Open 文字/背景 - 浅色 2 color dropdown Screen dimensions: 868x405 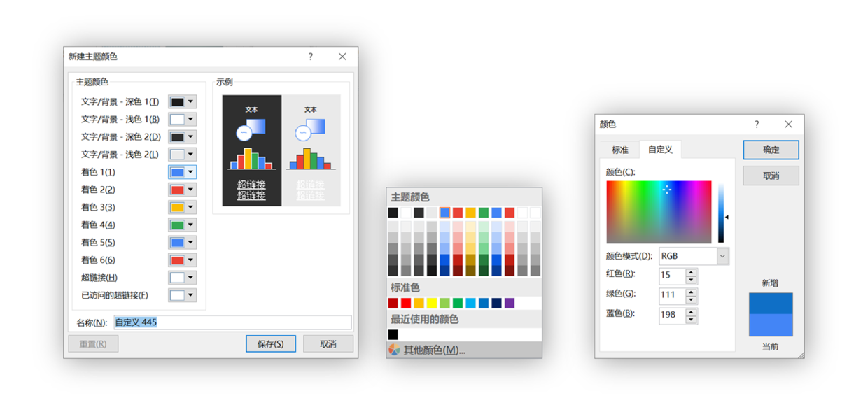pyautogui.click(x=182, y=155)
